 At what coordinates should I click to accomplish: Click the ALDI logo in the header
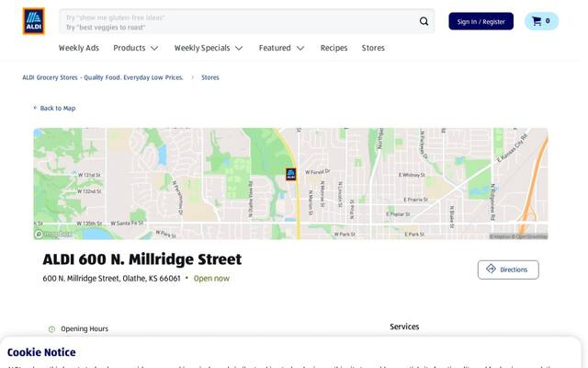(x=33, y=21)
